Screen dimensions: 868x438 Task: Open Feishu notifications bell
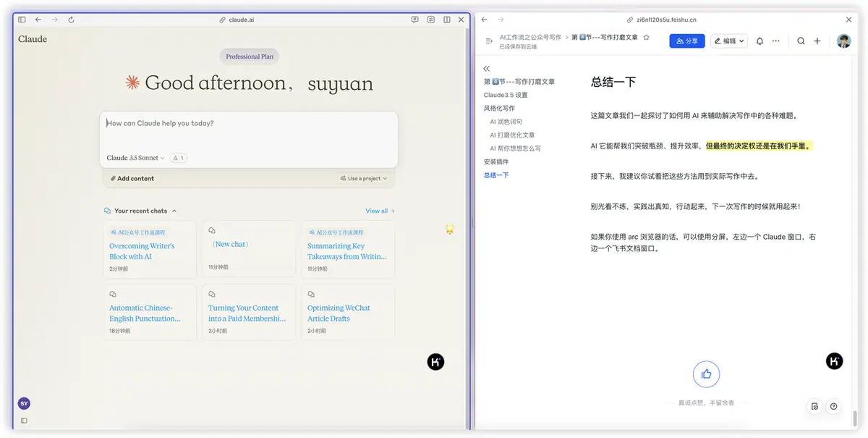point(759,41)
